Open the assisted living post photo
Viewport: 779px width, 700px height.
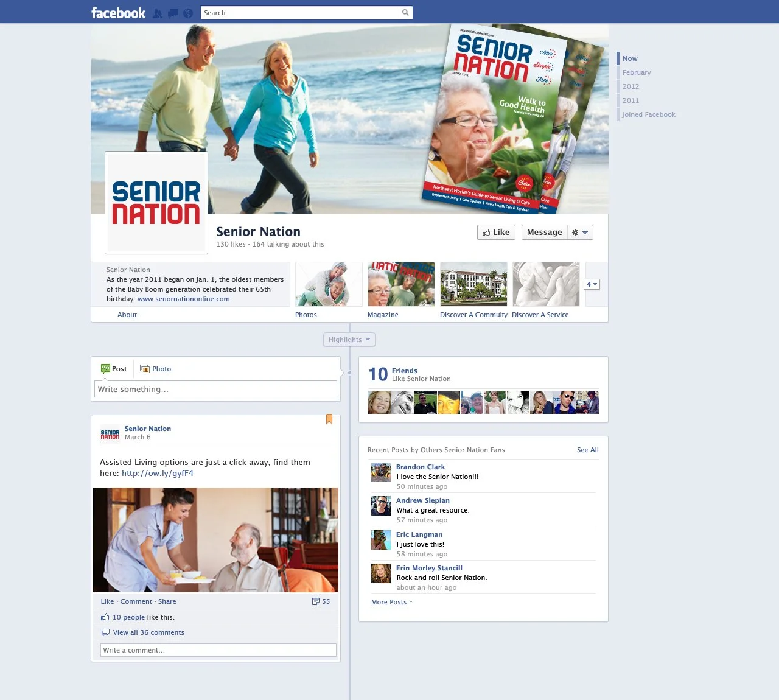[215, 540]
